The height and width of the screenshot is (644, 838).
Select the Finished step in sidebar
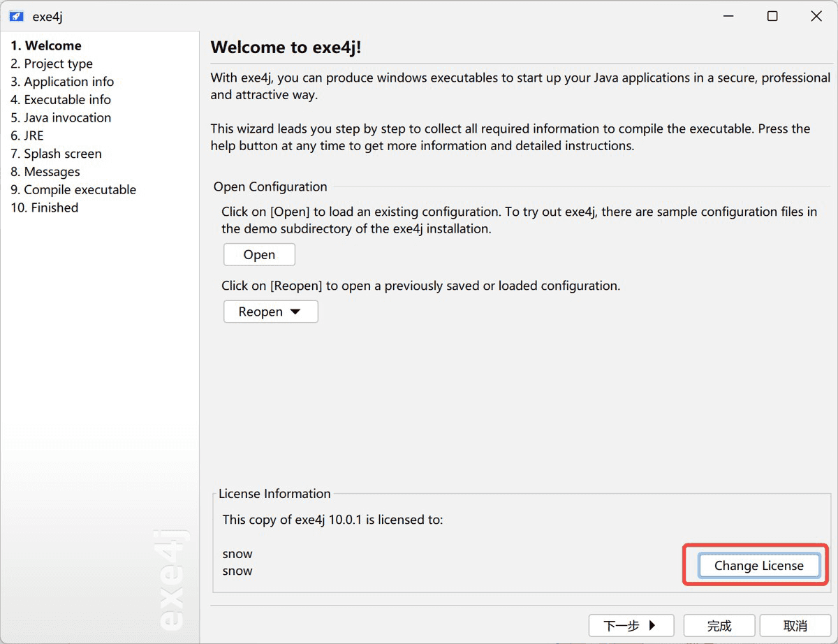point(45,207)
